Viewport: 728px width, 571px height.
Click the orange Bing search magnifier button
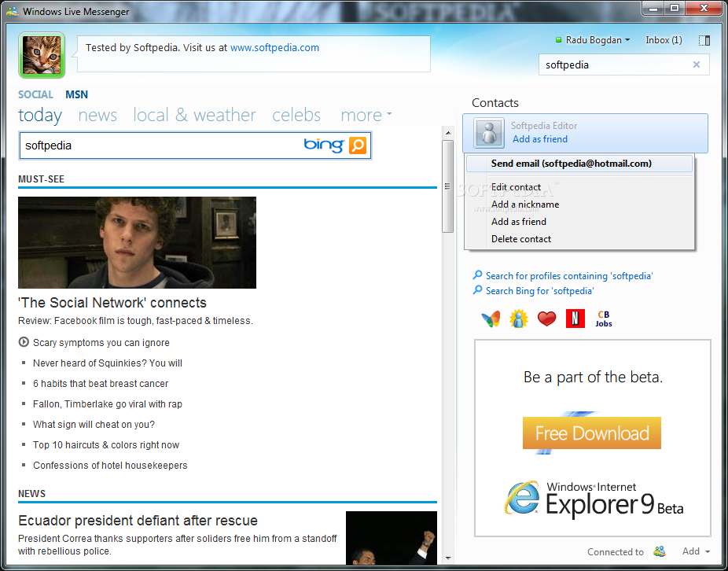click(358, 146)
